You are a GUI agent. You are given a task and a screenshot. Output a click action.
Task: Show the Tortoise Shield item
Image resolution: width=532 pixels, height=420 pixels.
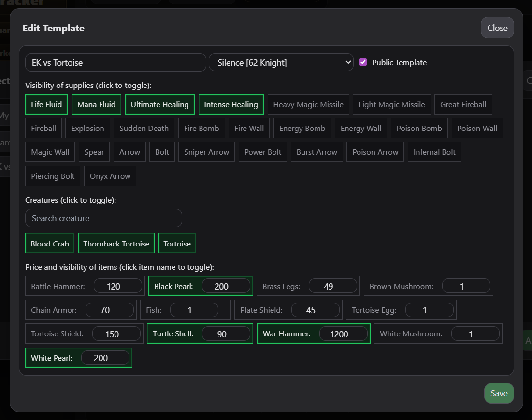pyautogui.click(x=57, y=333)
